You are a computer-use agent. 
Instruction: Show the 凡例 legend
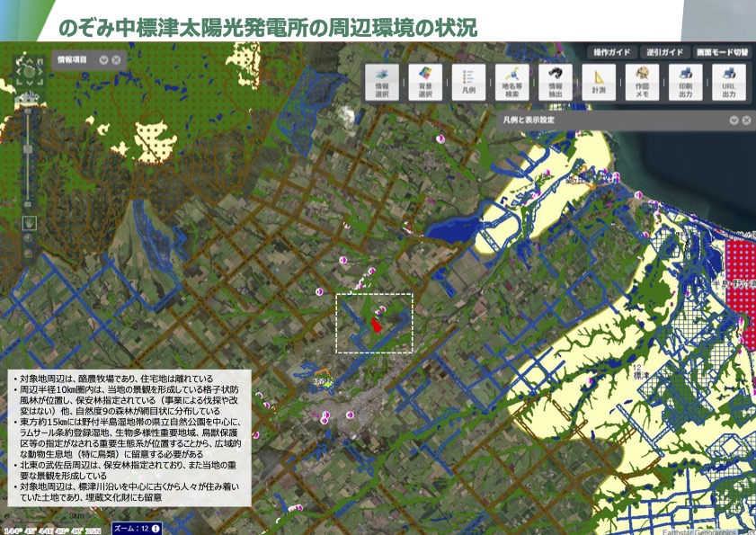[x=467, y=82]
